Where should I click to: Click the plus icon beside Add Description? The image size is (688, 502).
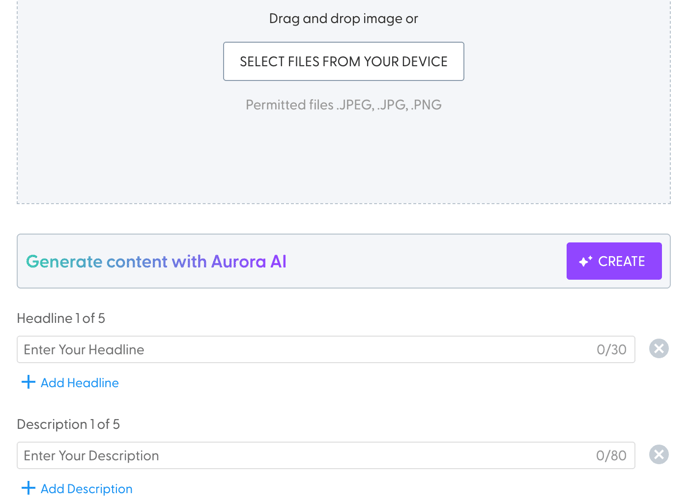pyautogui.click(x=28, y=488)
